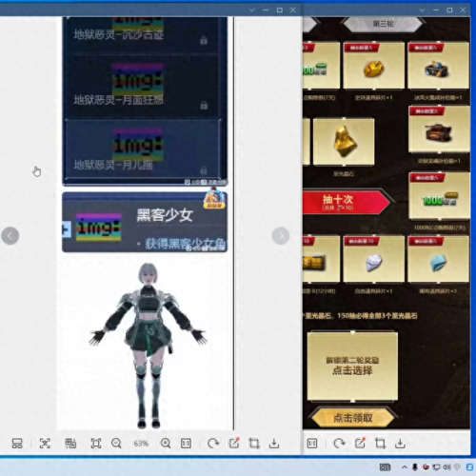Click the blue helmet fragment card
This screenshot has height=476, width=476.
click(439, 259)
